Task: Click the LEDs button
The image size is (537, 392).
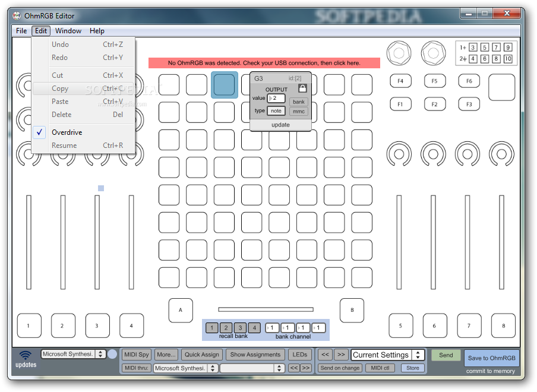Action: pyautogui.click(x=299, y=355)
